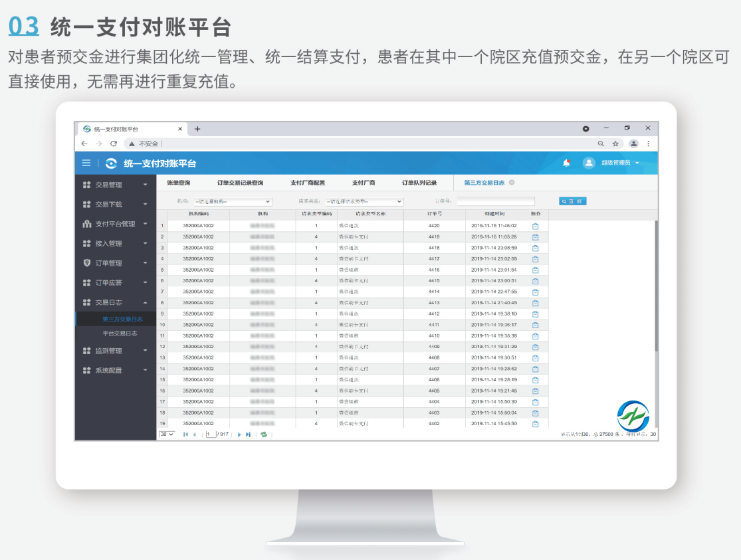Screen dimensions: 741x560
Task: Click the 订单号 input field
Action: click(x=496, y=202)
